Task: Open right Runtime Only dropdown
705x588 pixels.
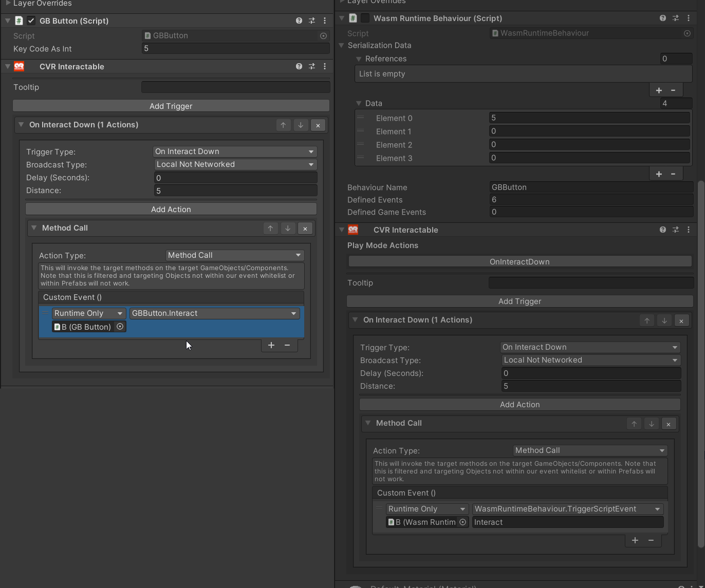Action: click(426, 509)
